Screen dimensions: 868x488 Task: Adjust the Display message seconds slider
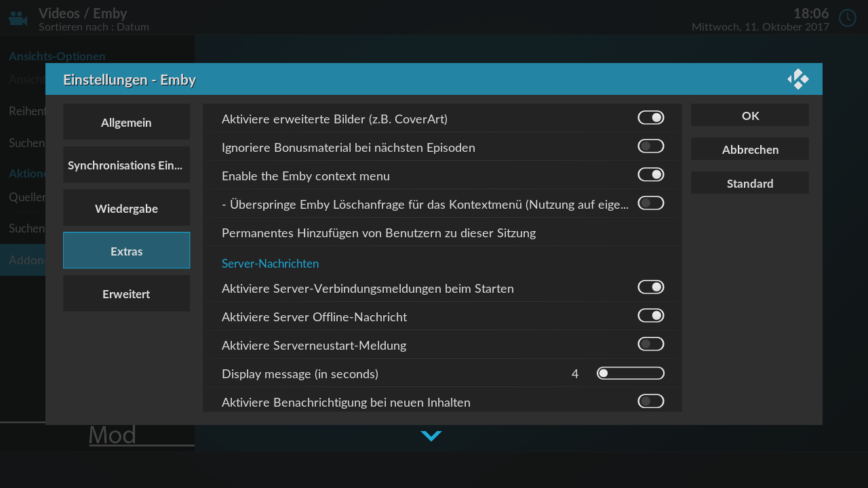[x=631, y=373]
